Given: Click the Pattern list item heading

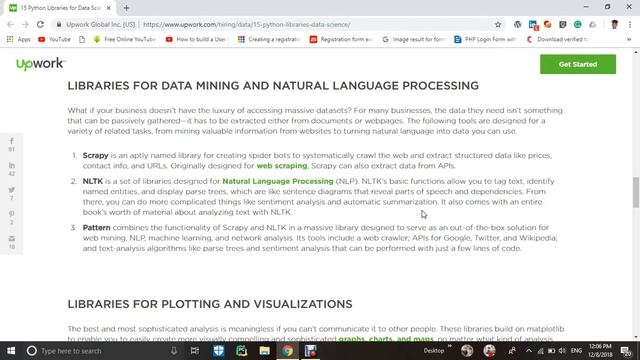Looking at the screenshot, I should 96,227.
